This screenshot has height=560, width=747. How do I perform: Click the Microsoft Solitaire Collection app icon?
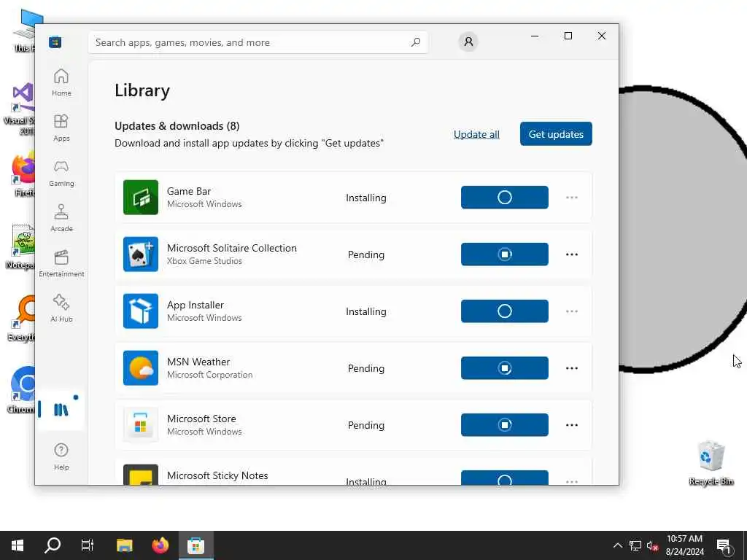point(141,254)
